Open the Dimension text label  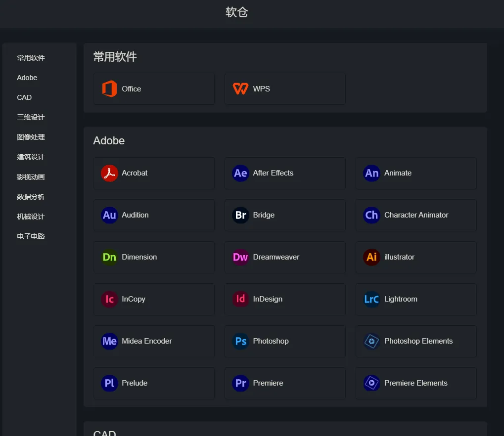click(139, 258)
